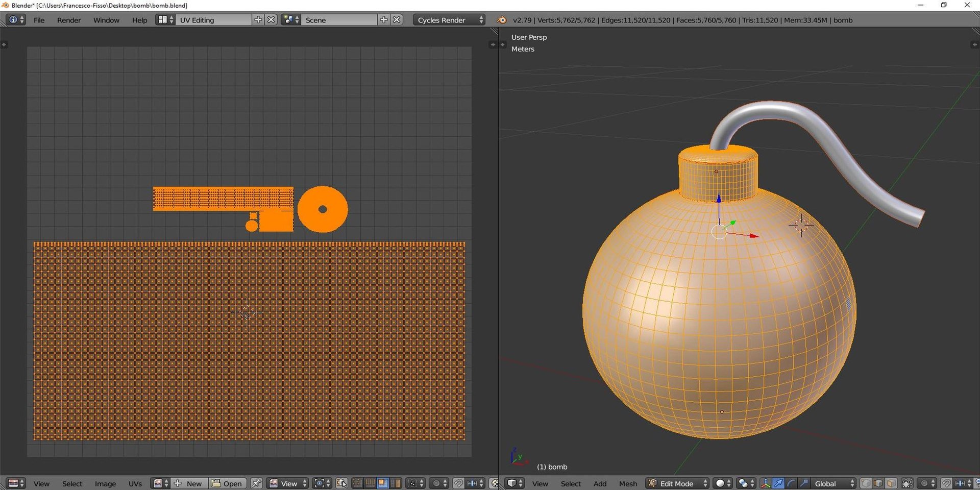Select the translate manipulator arrow
Viewport: 980px width, 490px height.
[778, 483]
